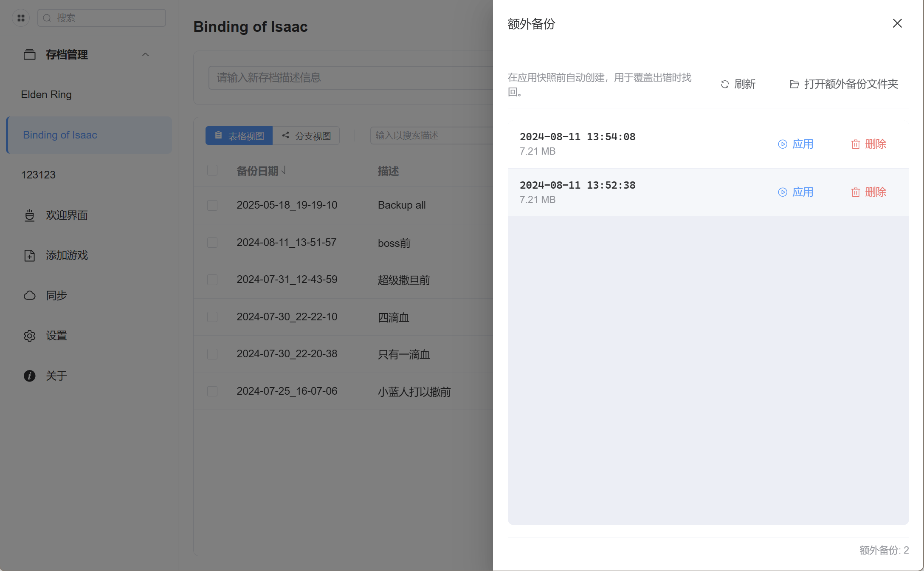Check the boss前 backup row checkbox

point(212,243)
